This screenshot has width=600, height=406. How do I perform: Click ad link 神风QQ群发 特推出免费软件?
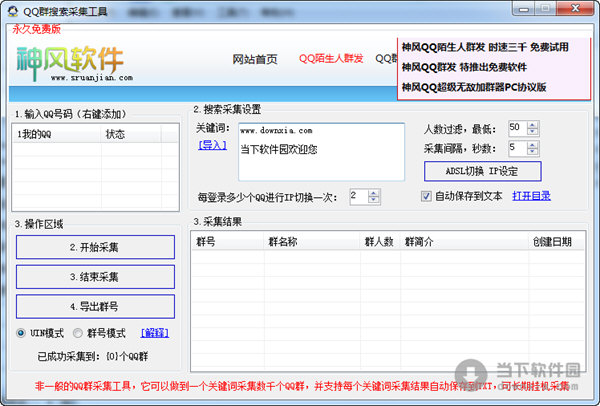point(464,67)
